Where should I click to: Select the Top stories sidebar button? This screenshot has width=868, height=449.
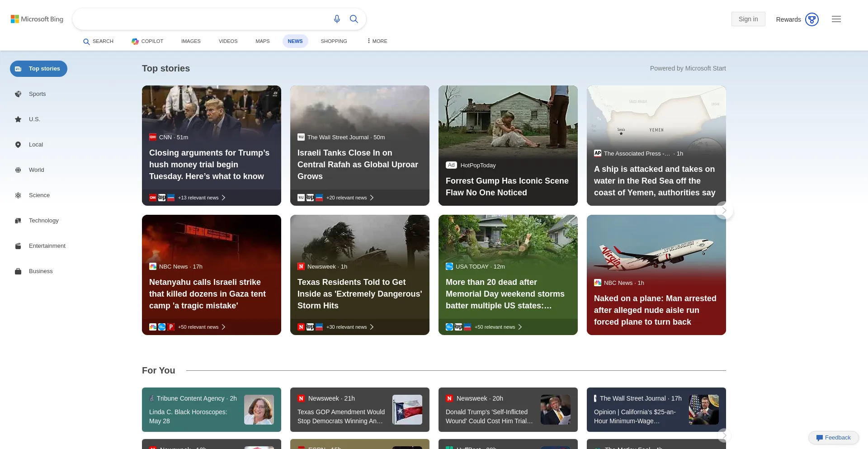point(38,69)
